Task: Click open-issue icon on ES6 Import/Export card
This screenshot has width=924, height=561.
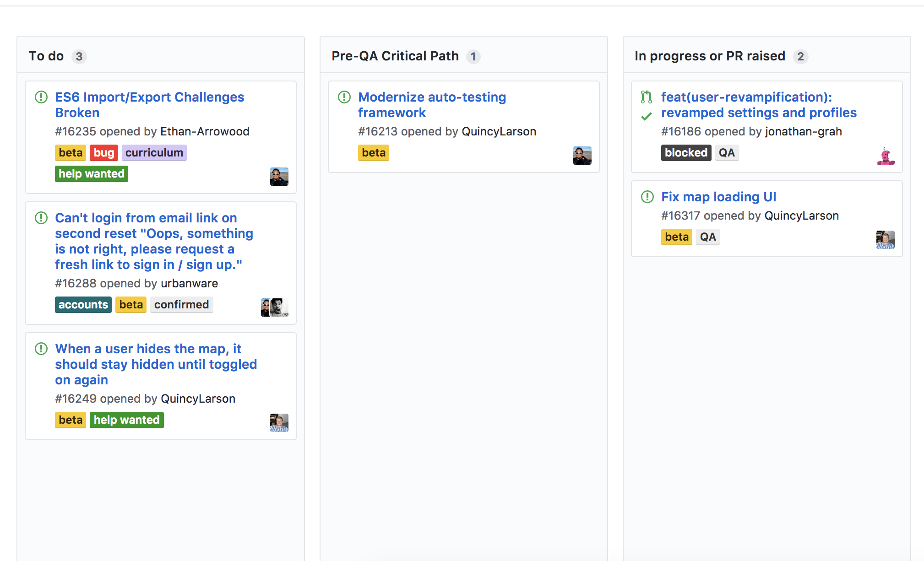Action: [x=41, y=97]
